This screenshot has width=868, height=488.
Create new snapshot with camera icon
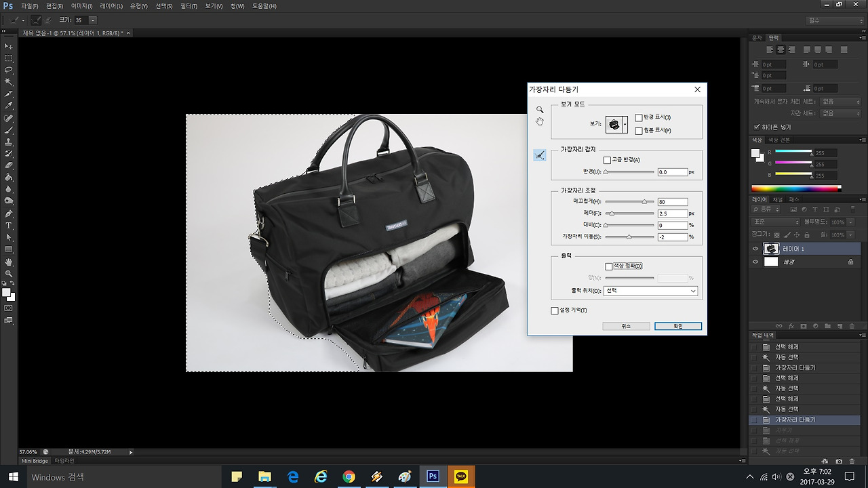pos(839,462)
